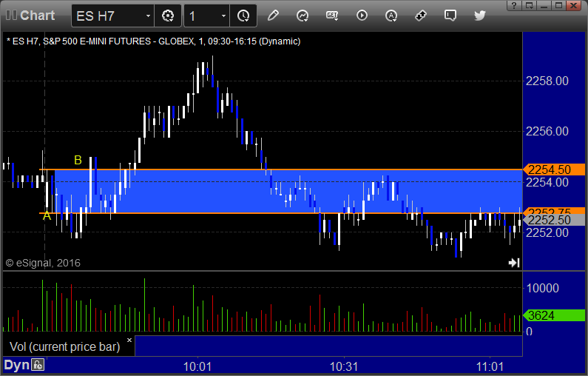Open the alerts circled-A icon menu
Image resolution: width=588 pixels, height=376 pixels.
click(x=391, y=16)
